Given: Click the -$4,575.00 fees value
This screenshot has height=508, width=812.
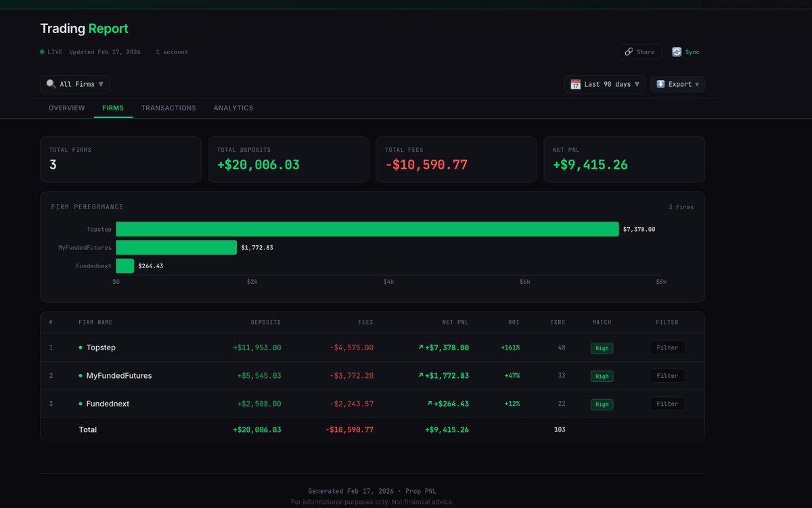Looking at the screenshot, I should click(x=351, y=347).
